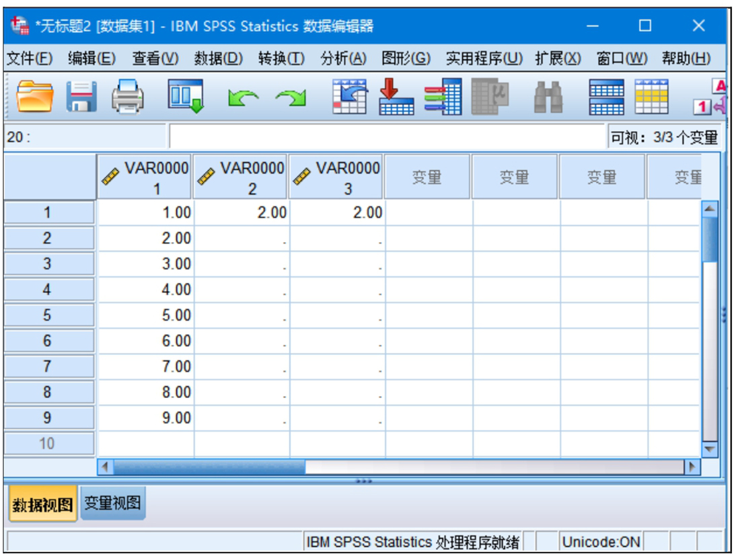Click the Print icon in the toolbar

127,97
